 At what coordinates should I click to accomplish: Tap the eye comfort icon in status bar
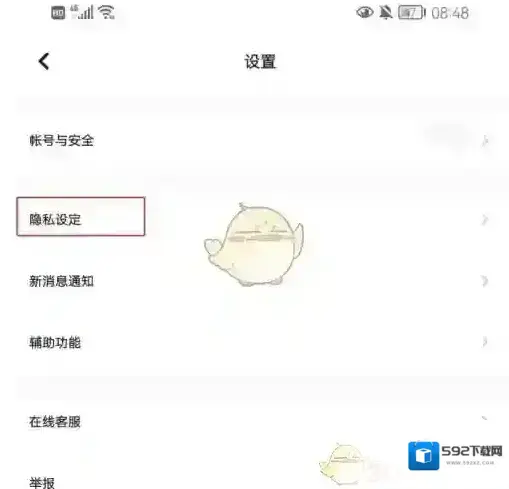tap(365, 13)
